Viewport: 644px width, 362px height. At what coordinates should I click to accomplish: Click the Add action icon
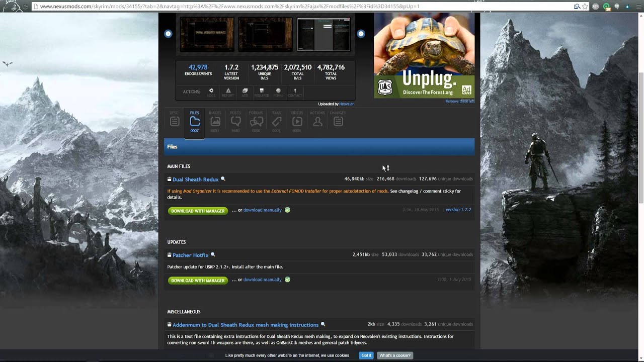[x=245, y=92]
